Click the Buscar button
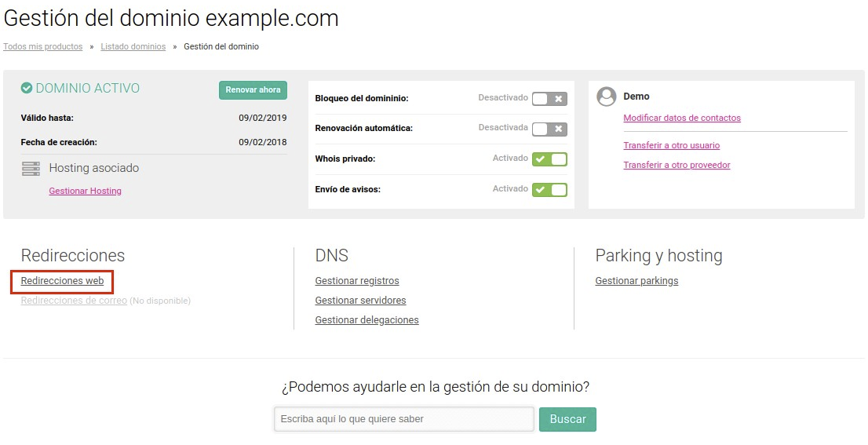The width and height of the screenshot is (868, 445). coord(567,419)
